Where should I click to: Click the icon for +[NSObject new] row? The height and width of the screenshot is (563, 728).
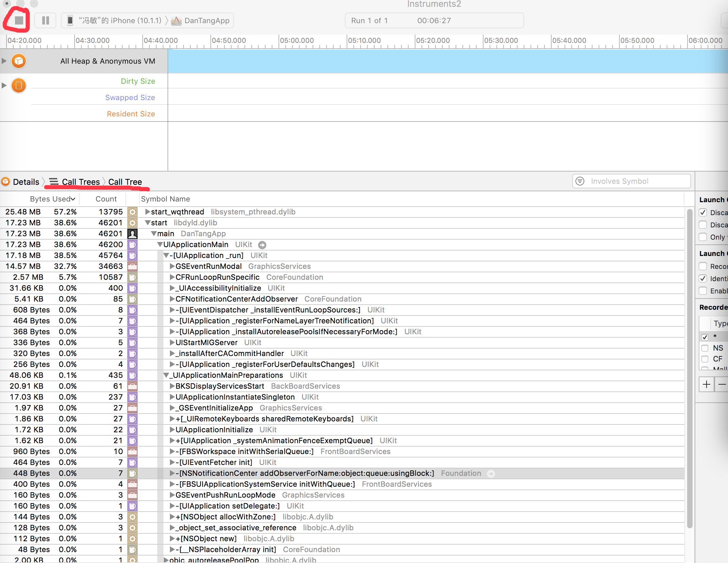pyautogui.click(x=132, y=538)
